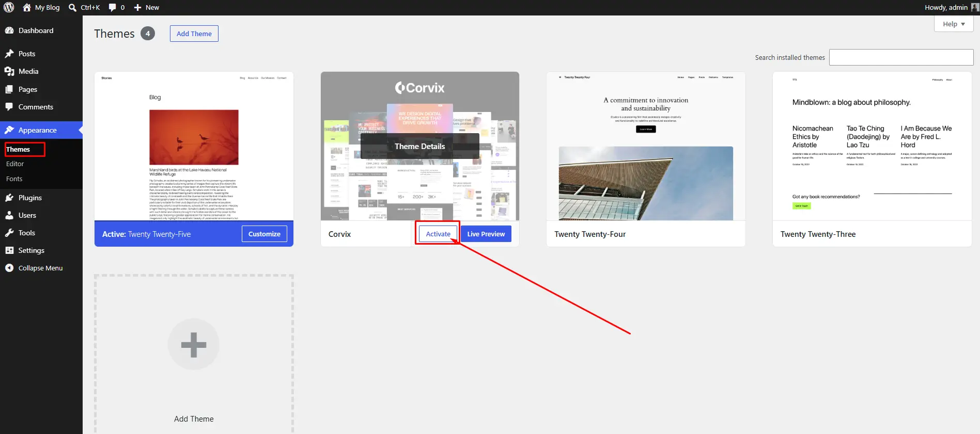Open the Fonts submenu item
Image resolution: width=980 pixels, height=434 pixels.
[x=14, y=179]
